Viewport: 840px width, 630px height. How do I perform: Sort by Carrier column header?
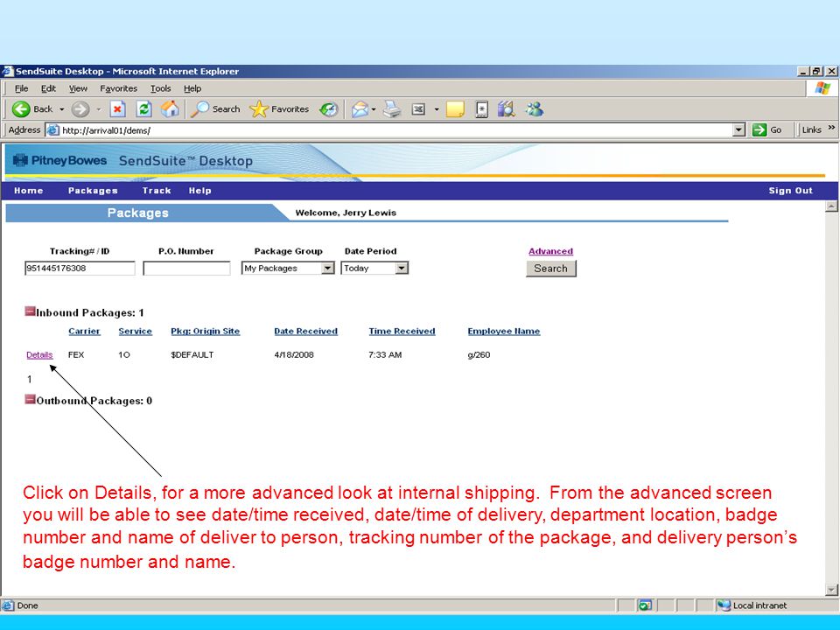84,331
